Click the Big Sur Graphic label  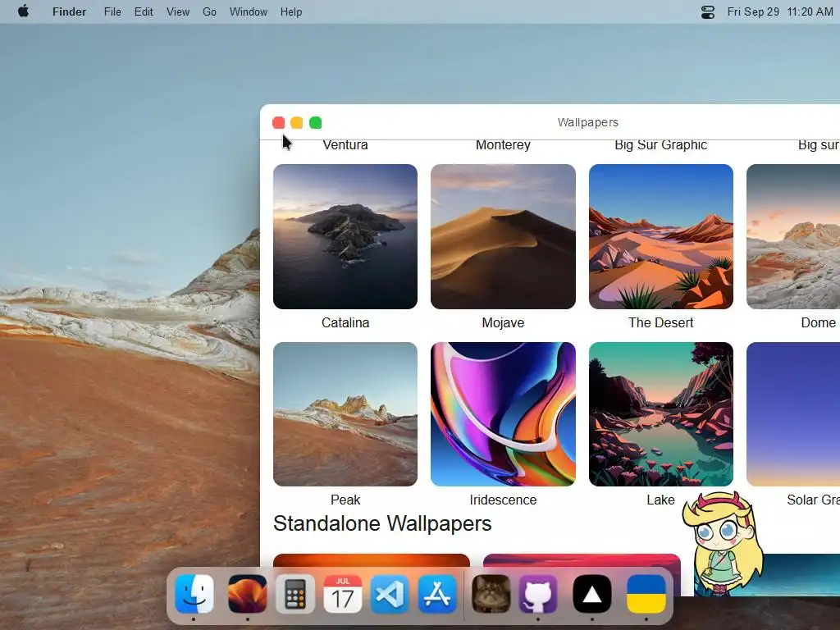coord(661,146)
